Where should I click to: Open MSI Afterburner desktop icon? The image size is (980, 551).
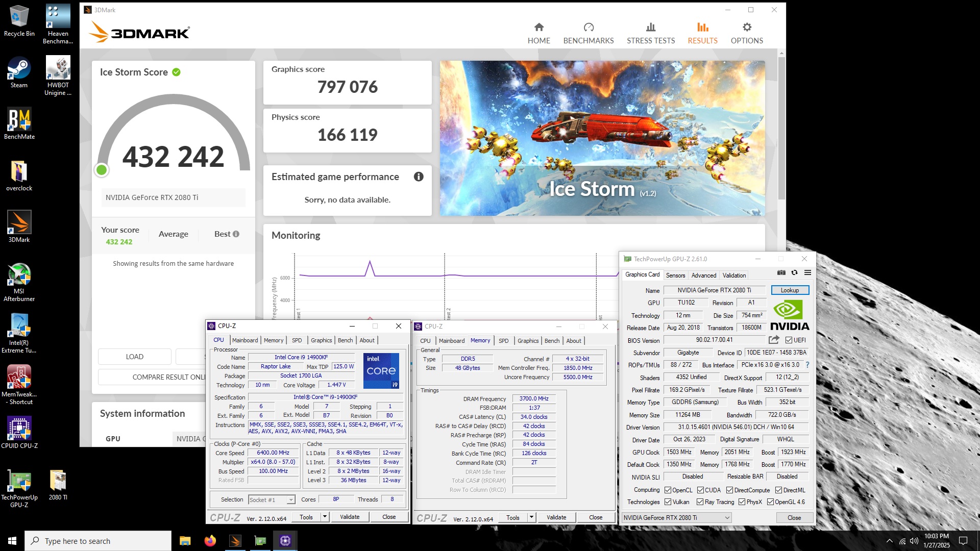[19, 282]
